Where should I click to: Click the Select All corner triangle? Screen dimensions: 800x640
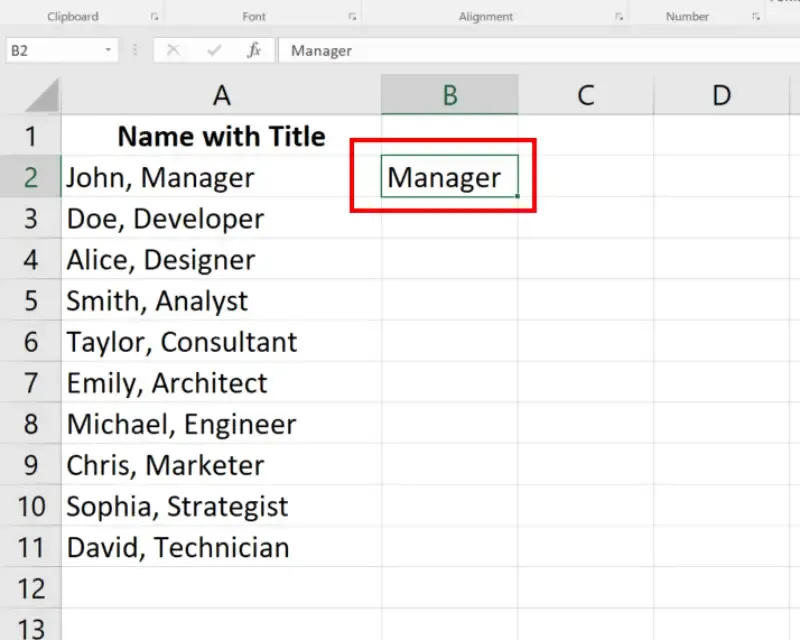click(43, 97)
